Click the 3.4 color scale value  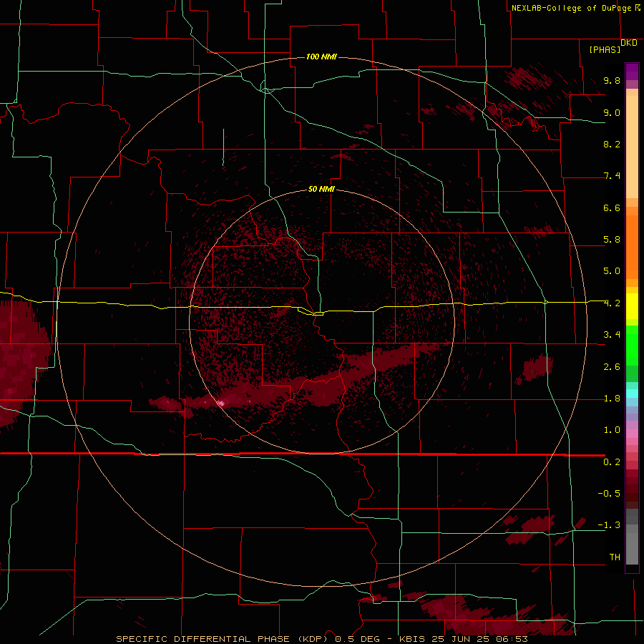tap(612, 335)
